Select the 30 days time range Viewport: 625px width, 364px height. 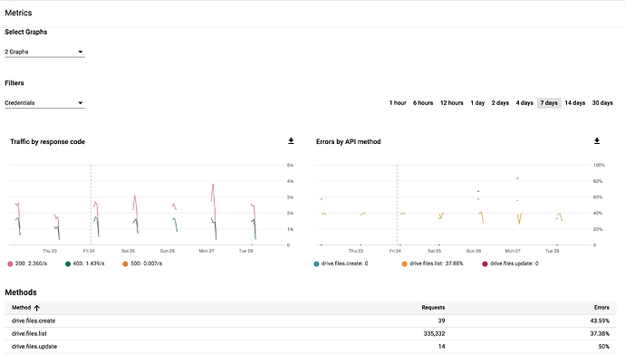point(602,102)
